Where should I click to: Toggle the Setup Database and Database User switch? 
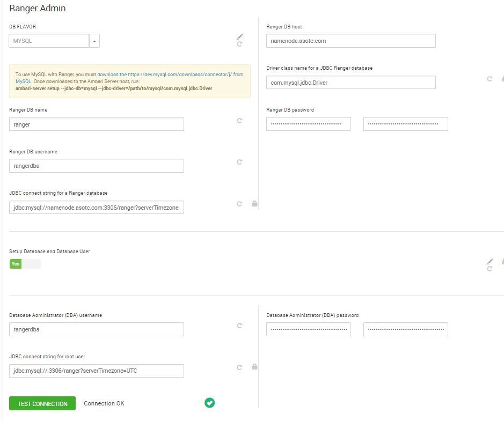tap(25, 264)
